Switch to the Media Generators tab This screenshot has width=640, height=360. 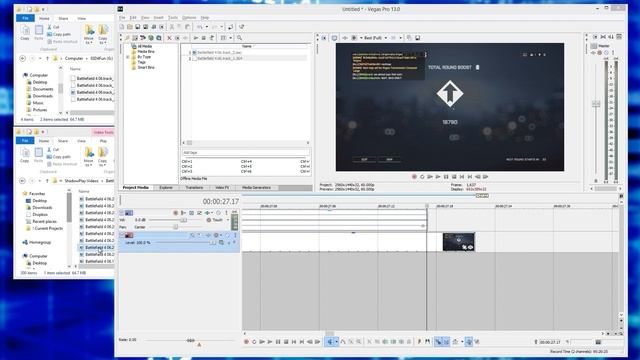point(256,188)
